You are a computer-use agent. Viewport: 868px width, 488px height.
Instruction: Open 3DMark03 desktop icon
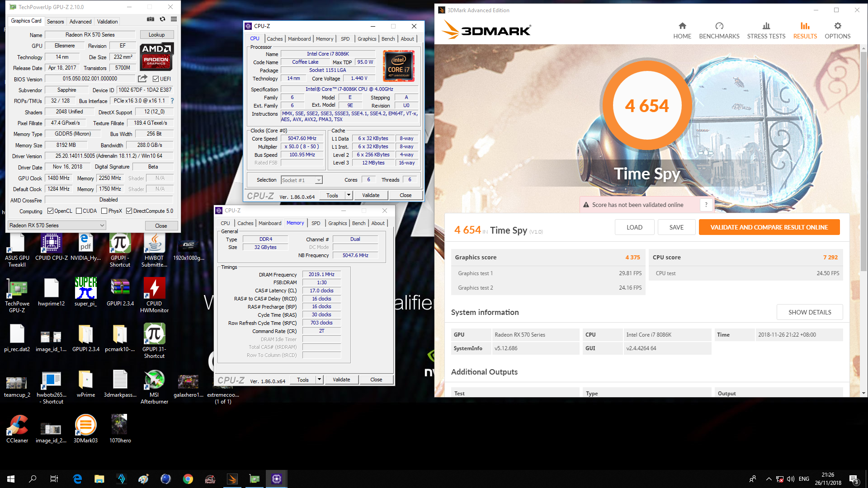tap(85, 429)
